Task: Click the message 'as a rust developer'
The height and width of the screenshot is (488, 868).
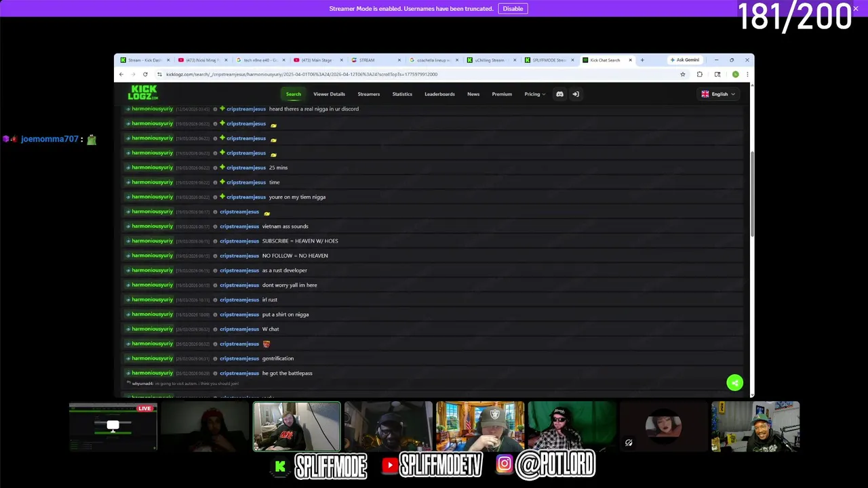Action: pos(285,270)
